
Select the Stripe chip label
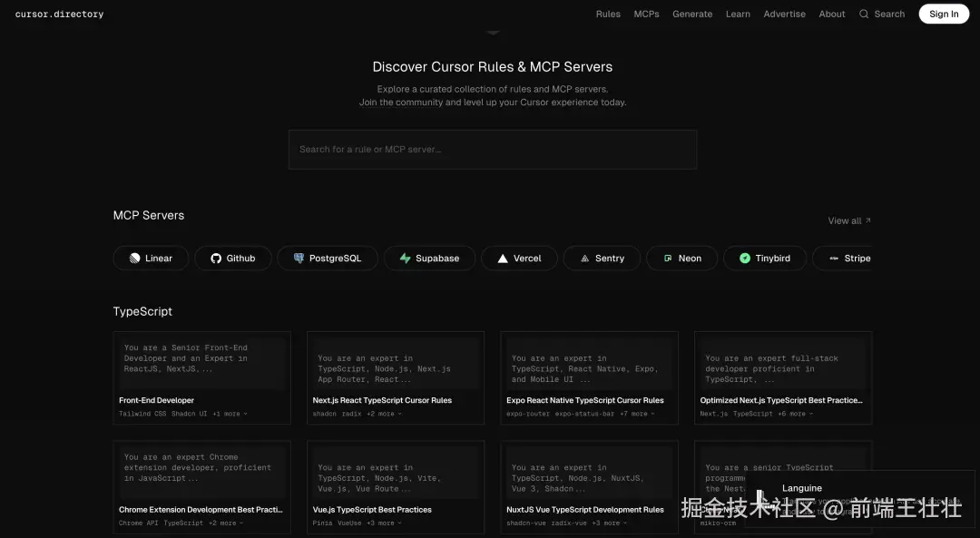pos(857,258)
